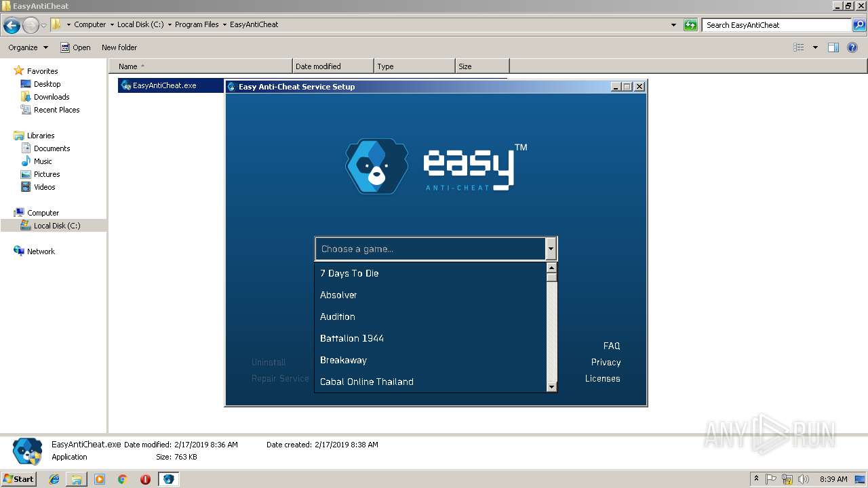
Task: Open Opera browser taskbar icon
Action: point(145,479)
